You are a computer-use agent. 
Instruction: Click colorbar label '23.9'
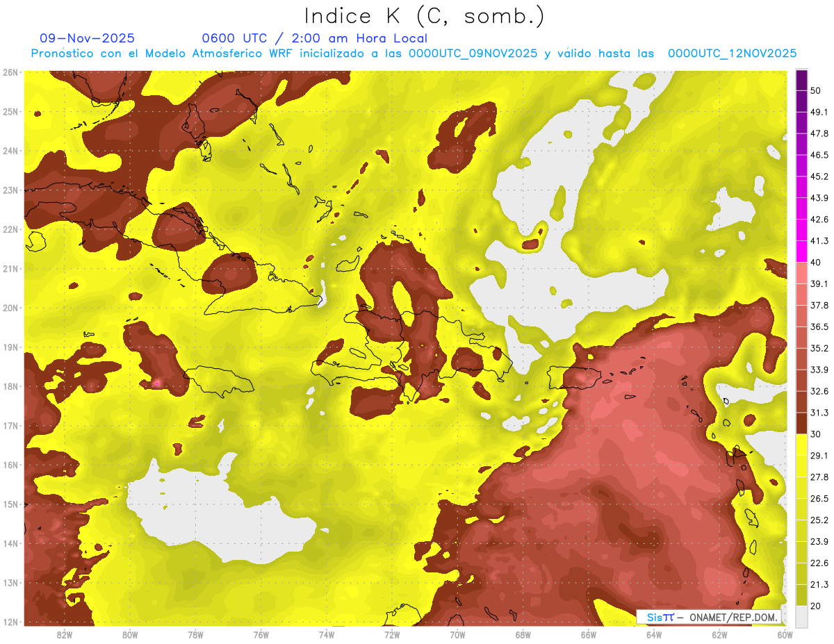(x=819, y=542)
